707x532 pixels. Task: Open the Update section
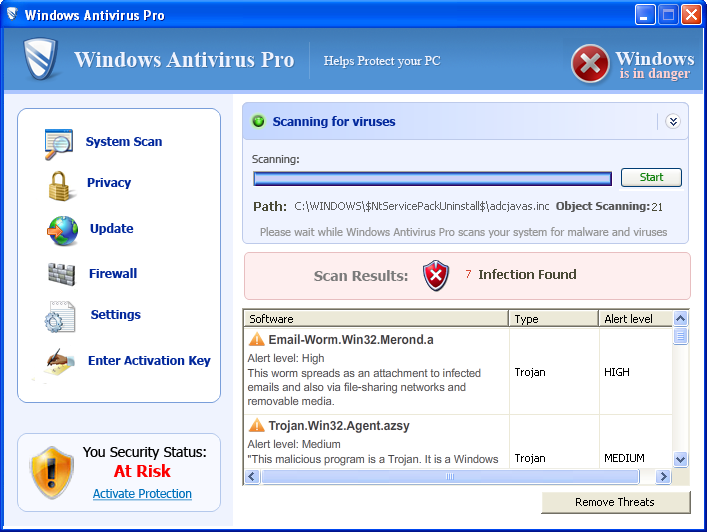[112, 229]
